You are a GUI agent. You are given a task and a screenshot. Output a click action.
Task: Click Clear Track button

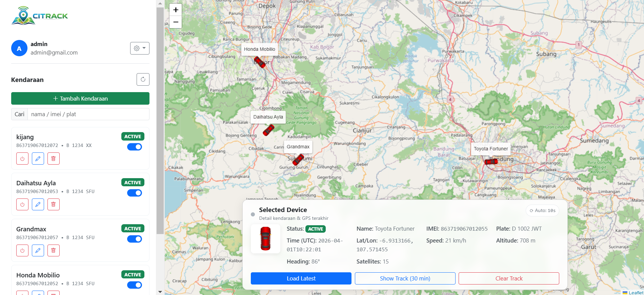(x=509, y=278)
